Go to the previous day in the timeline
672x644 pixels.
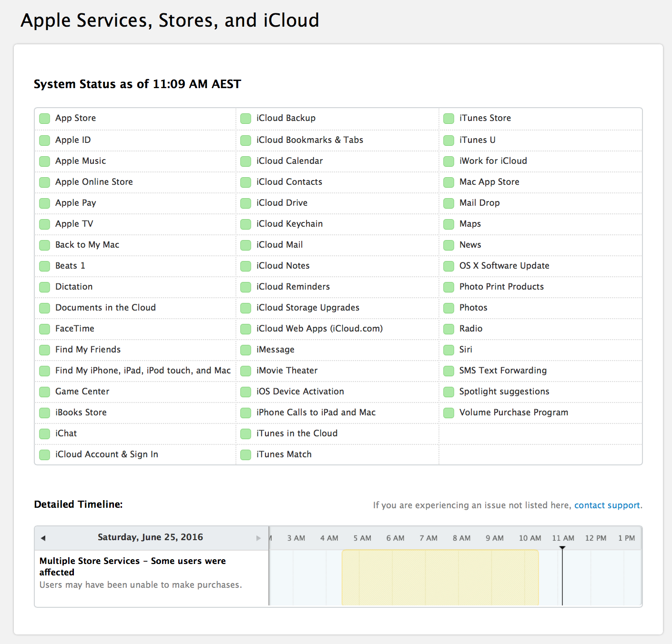[x=43, y=538]
